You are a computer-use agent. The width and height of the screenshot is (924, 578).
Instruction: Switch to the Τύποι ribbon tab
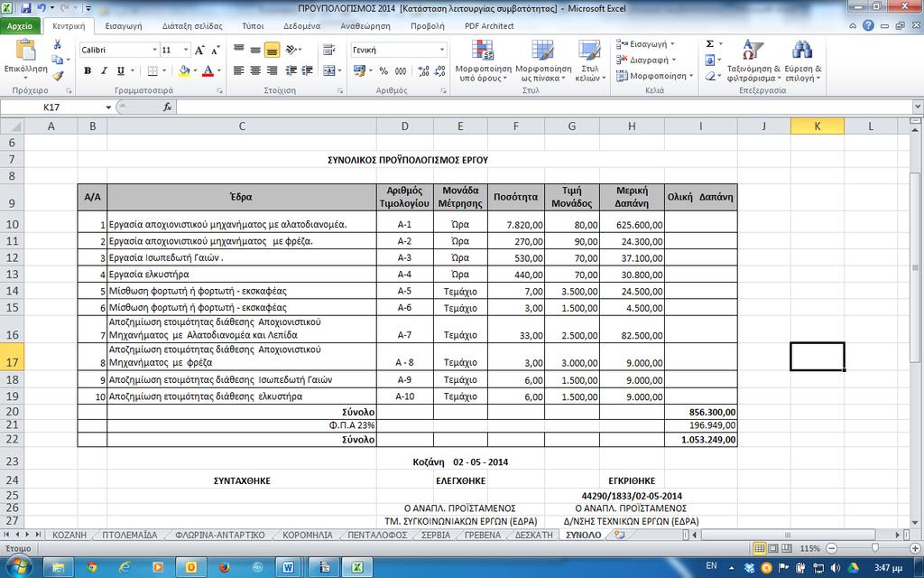pos(253,26)
